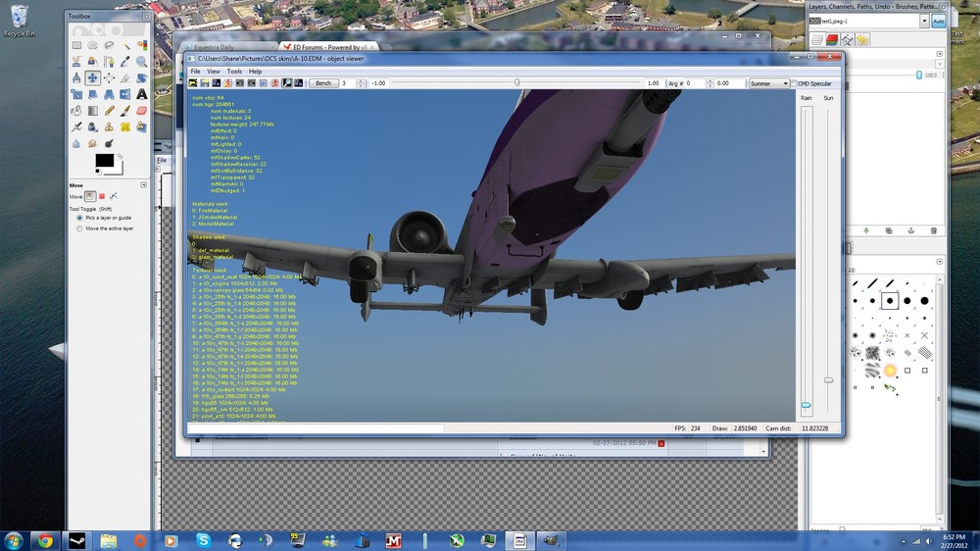Select the Clone stamp tool
Viewport: 980px width, 551px height.
[x=109, y=126]
